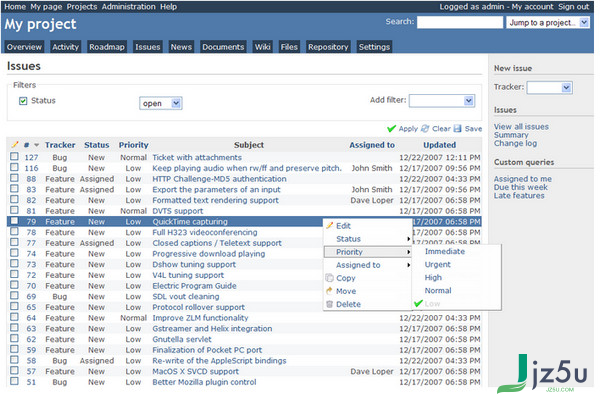Click the Save query disk icon

pos(458,129)
